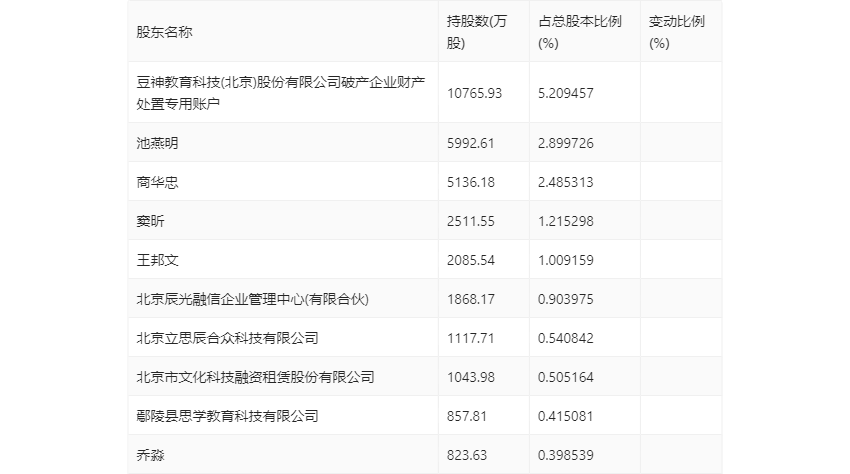This screenshot has width=850, height=474.
Task: Select 北京市文化科技融资租赁股份有限公司
Action: coord(255,377)
